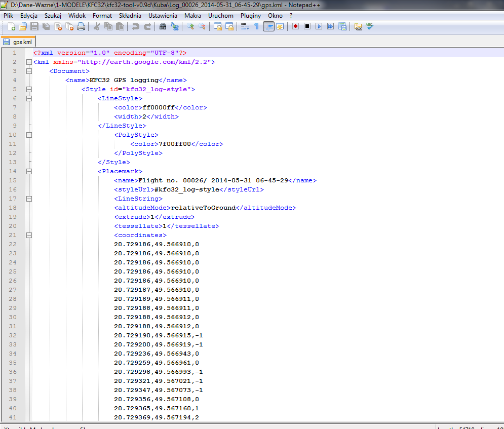Click the Playback macro icon

(319, 26)
